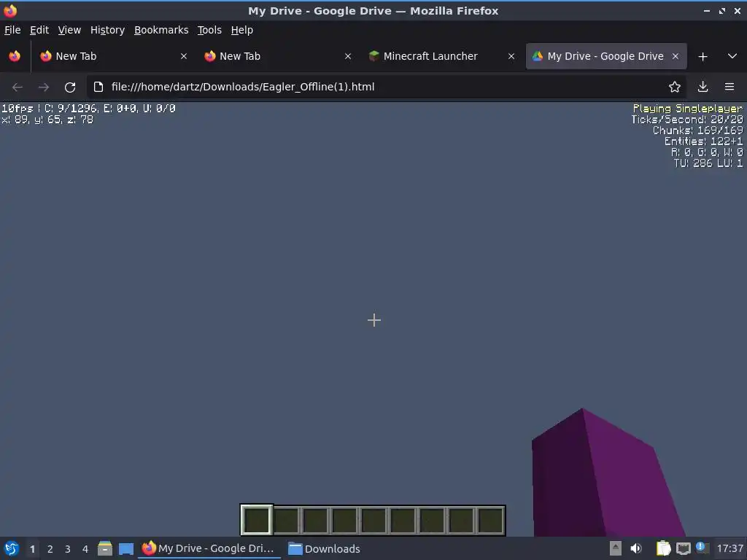
Task: Reload the current page
Action: click(x=70, y=87)
